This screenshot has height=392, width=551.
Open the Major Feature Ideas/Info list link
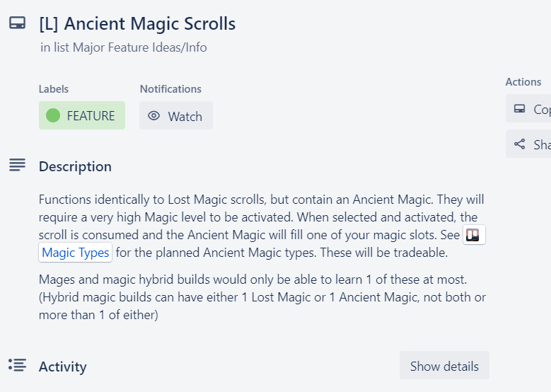click(x=140, y=47)
